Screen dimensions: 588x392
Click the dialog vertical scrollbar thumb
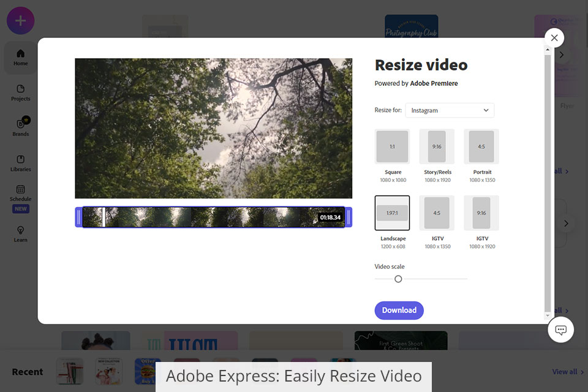[x=548, y=183]
